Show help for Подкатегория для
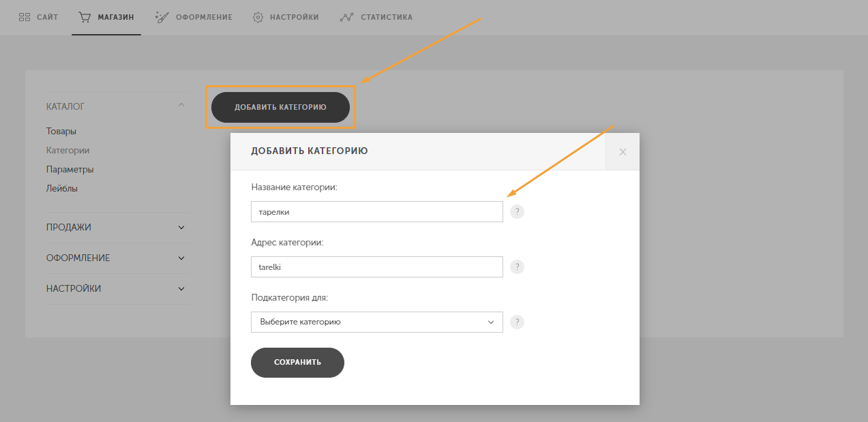 [518, 322]
